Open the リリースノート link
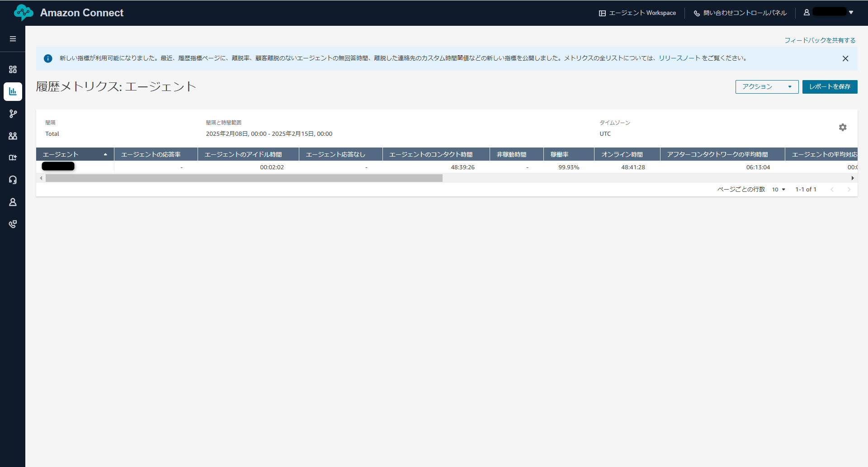Viewport: 868px width, 467px height. coord(679,58)
